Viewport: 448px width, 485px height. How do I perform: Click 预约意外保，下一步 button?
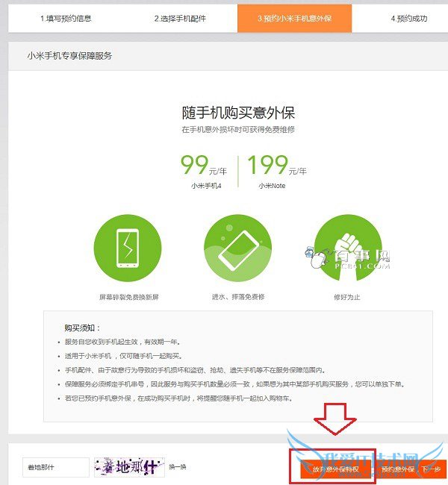[x=411, y=469]
